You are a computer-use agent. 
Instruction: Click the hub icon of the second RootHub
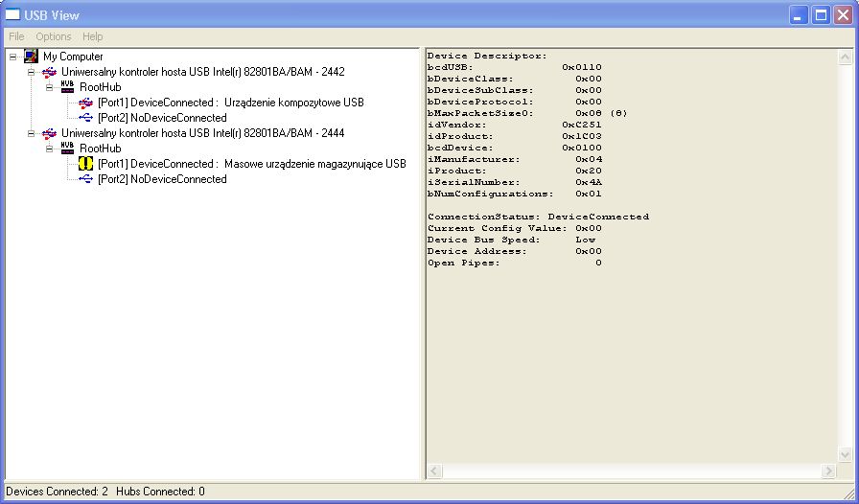tap(67, 148)
